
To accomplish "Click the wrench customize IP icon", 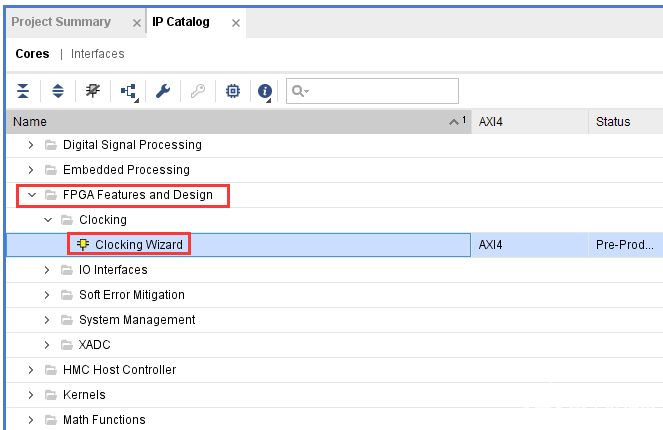I will click(x=163, y=91).
